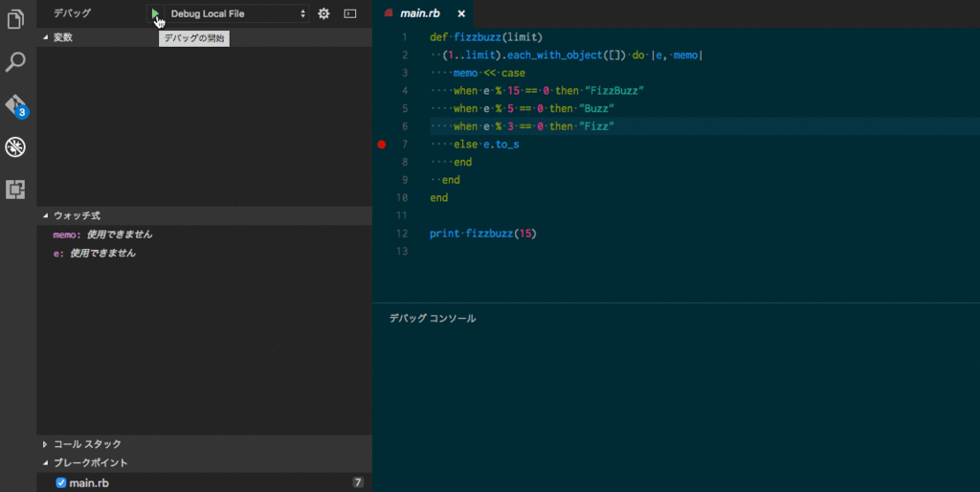Click the "Fizz" string on line 6
Viewport: 980px width, 492px height.
coord(596,126)
